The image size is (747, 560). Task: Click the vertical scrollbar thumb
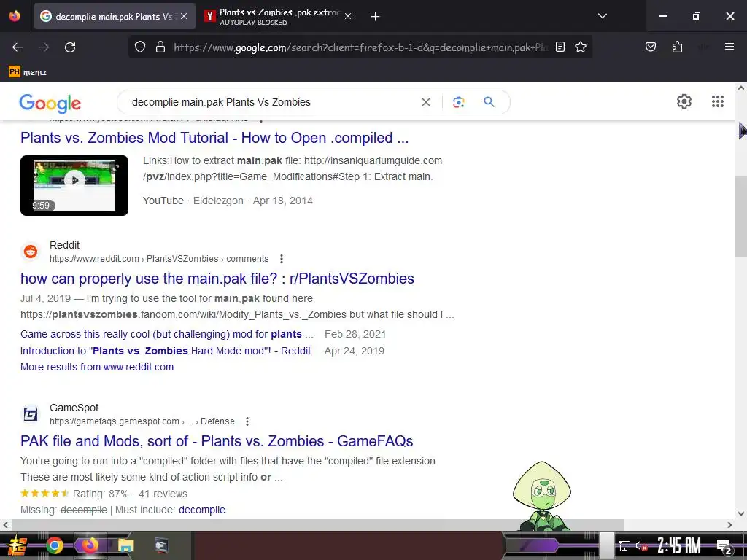point(741,217)
